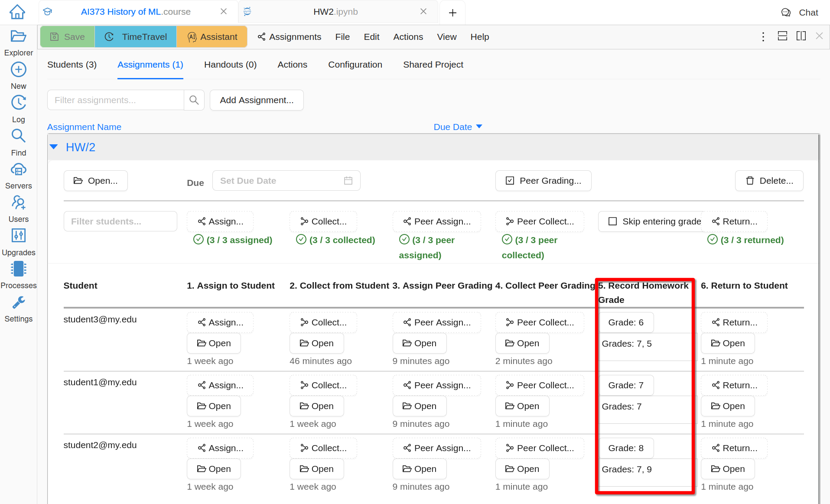Open the Actions menu in menu bar
The width and height of the screenshot is (830, 504).
click(x=408, y=37)
